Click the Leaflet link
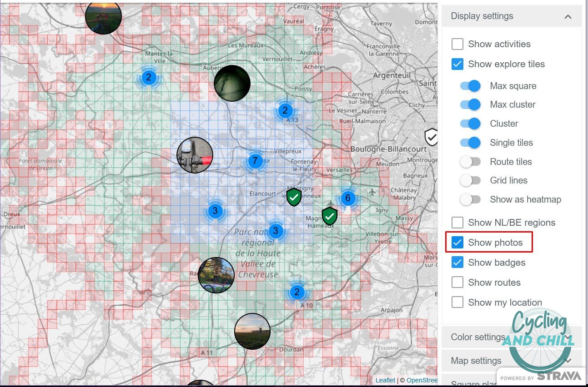Screen dimensions: 588x387 point(385,380)
